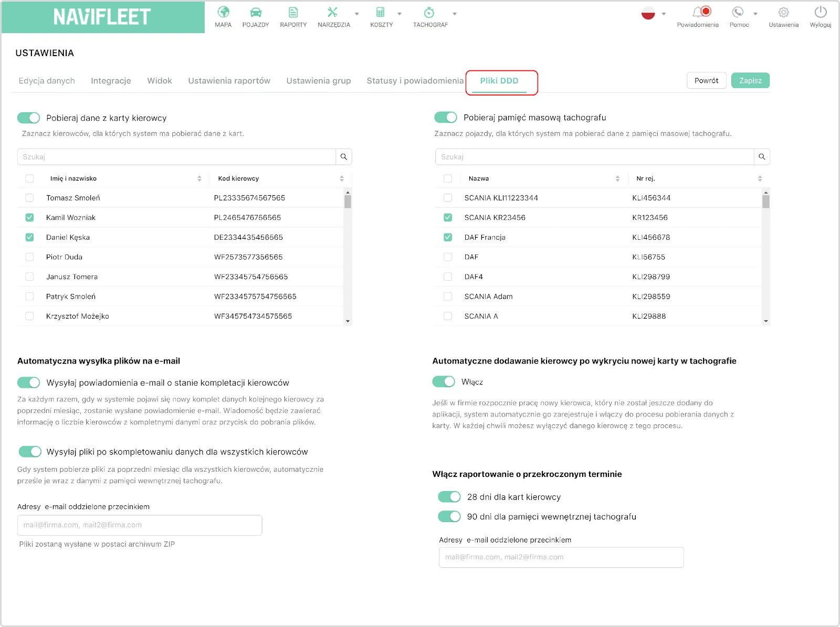Viewport: 840px width, 627px height.
Task: Open the Ustawienia raportów tab
Action: (229, 81)
